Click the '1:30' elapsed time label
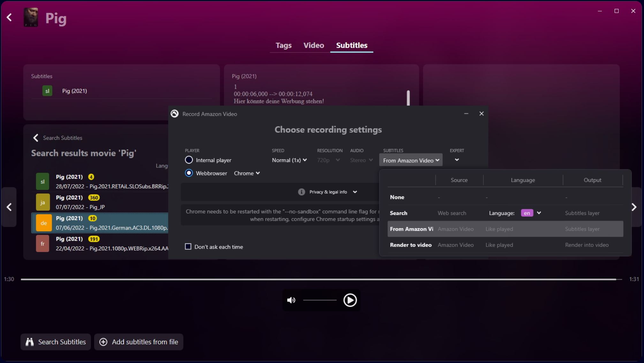The image size is (644, 363). point(9,279)
